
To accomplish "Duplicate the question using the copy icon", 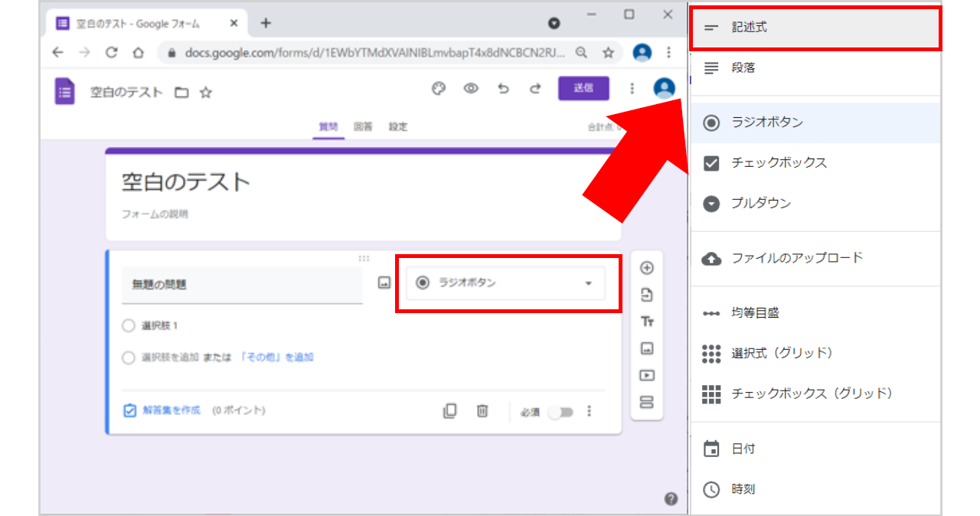I will point(450,411).
